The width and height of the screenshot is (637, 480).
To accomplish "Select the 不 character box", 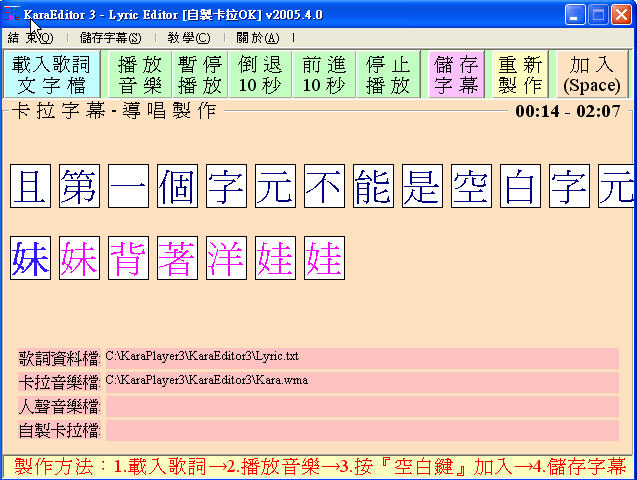I will pos(324,186).
